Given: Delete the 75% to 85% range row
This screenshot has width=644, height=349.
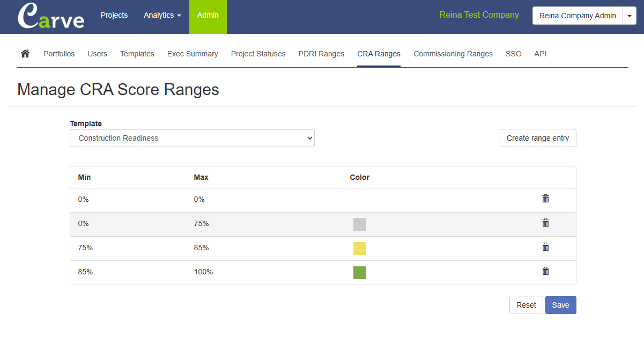Looking at the screenshot, I should click(x=545, y=247).
